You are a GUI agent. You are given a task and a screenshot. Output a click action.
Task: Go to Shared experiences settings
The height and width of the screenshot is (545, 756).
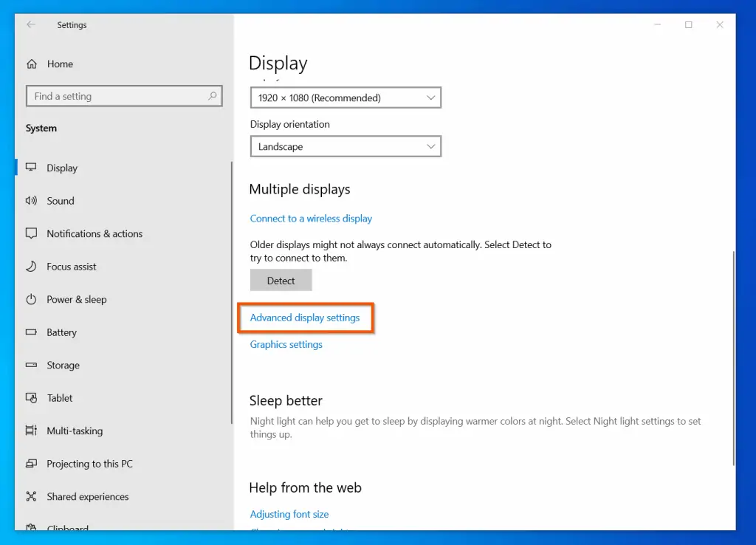[87, 497]
